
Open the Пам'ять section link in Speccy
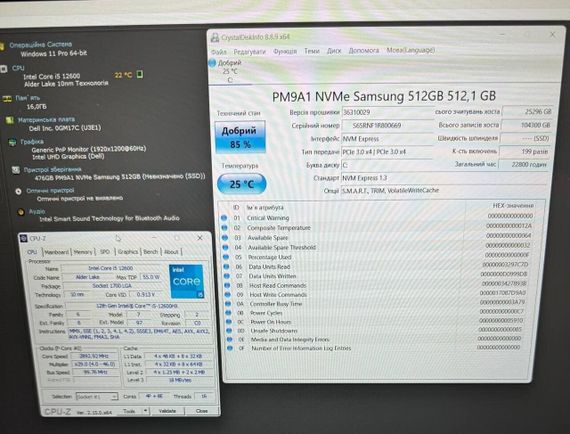click(x=28, y=98)
